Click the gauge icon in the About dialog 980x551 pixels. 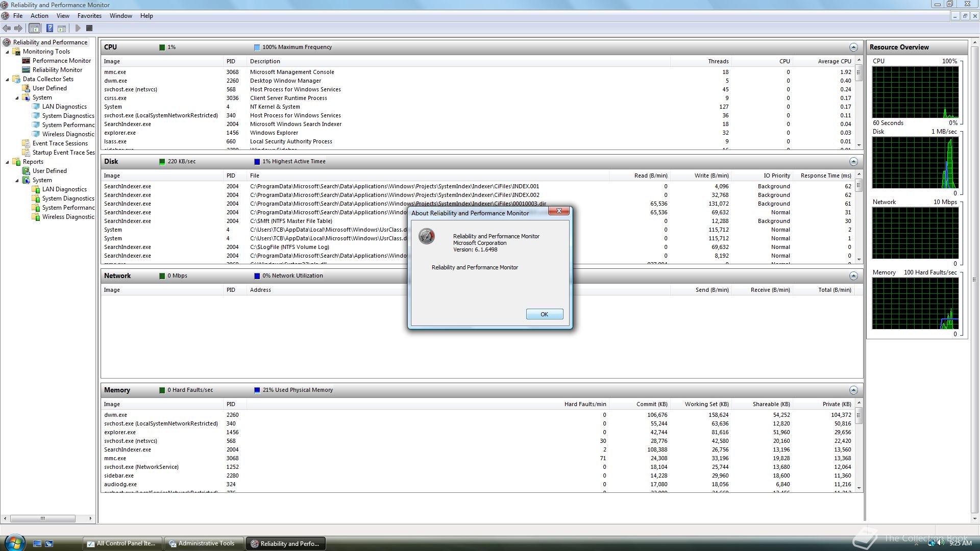(x=427, y=237)
